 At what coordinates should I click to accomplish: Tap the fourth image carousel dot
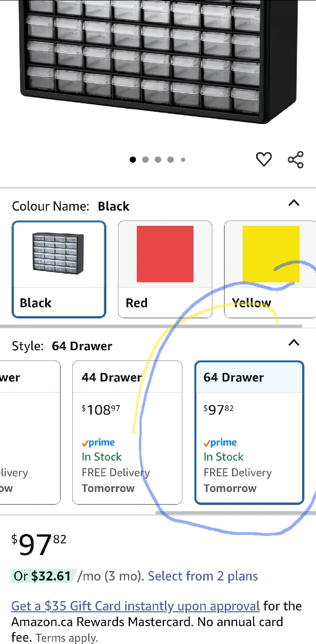[170, 160]
